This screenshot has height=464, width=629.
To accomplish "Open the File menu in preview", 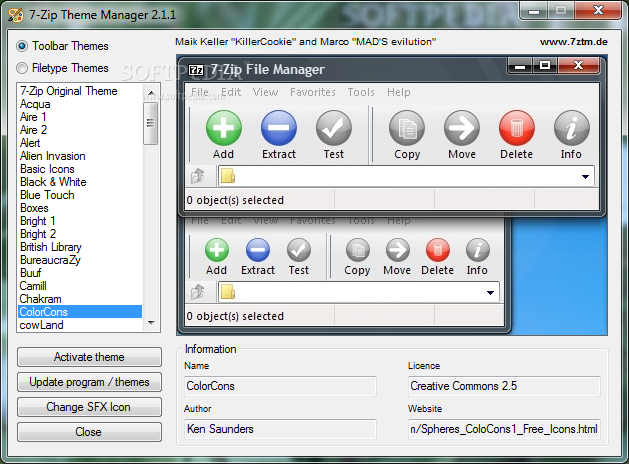I will (200, 93).
